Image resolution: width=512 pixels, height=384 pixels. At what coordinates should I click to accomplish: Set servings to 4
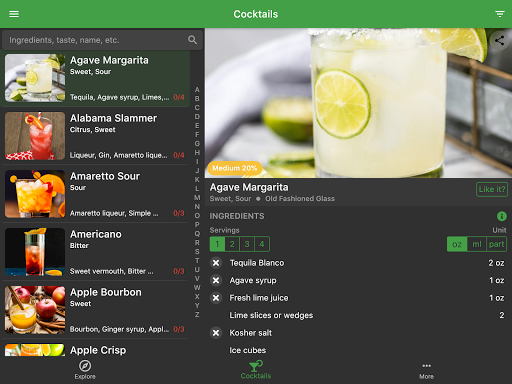(x=262, y=244)
